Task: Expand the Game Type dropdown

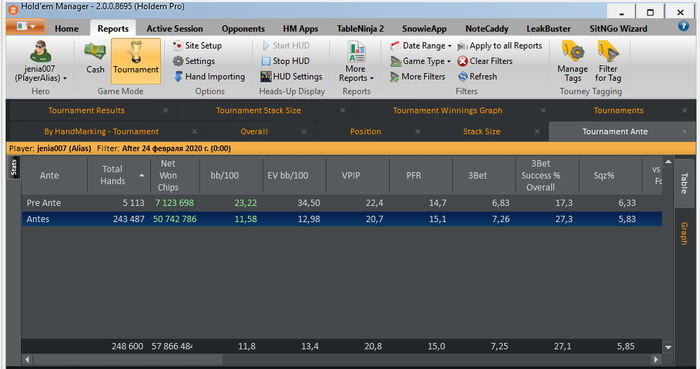Action: (x=421, y=61)
